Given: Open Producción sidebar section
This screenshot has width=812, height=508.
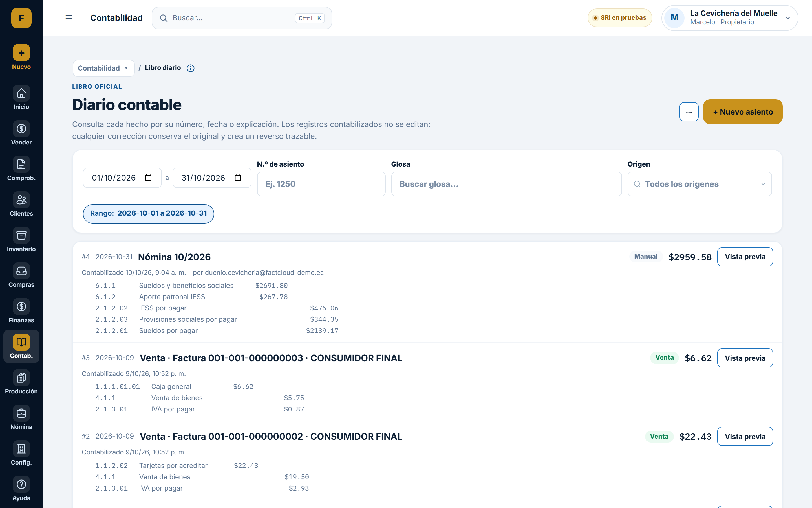Looking at the screenshot, I should (x=21, y=382).
